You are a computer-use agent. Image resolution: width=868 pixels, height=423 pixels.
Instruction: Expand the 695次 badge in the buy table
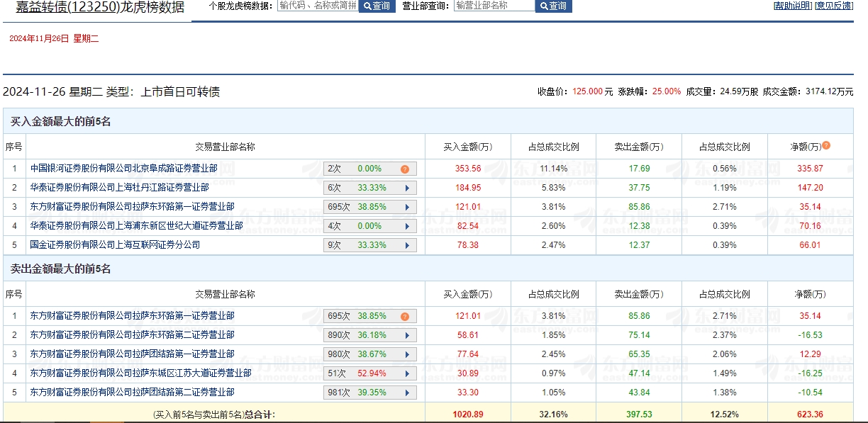tap(407, 208)
